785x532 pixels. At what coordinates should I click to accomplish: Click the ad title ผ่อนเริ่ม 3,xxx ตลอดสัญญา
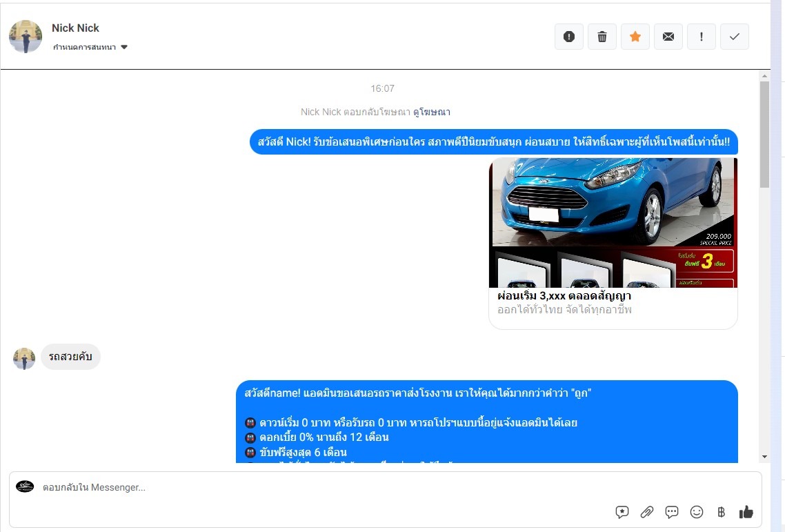pyautogui.click(x=564, y=295)
